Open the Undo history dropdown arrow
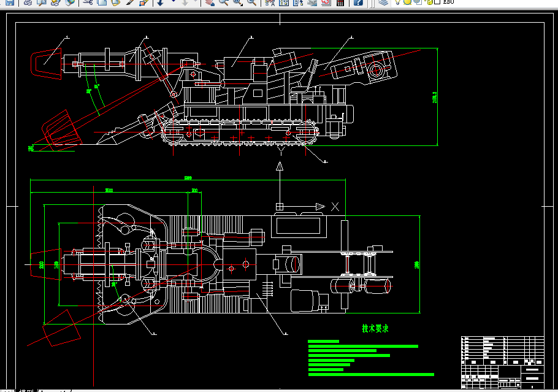This screenshot has width=558, height=392. pyautogui.click(x=174, y=1)
